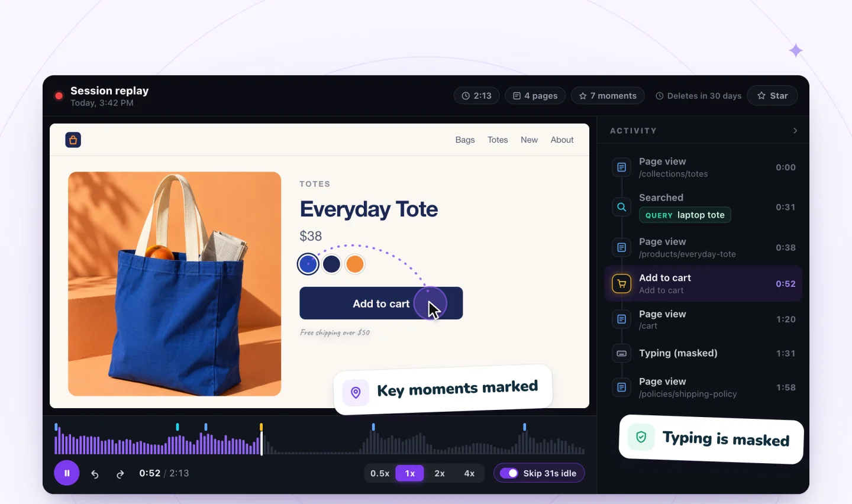Viewport: 852px width, 504px height.
Task: Click the page icon for /policies/shipping-policy
Action: [x=621, y=387]
